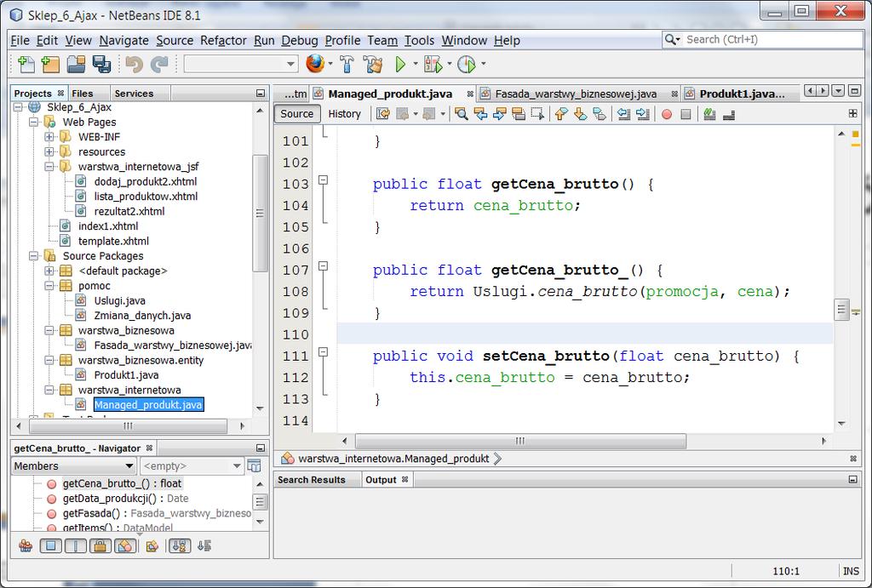
Task: Collapse the Source Packages node
Action: [33, 255]
